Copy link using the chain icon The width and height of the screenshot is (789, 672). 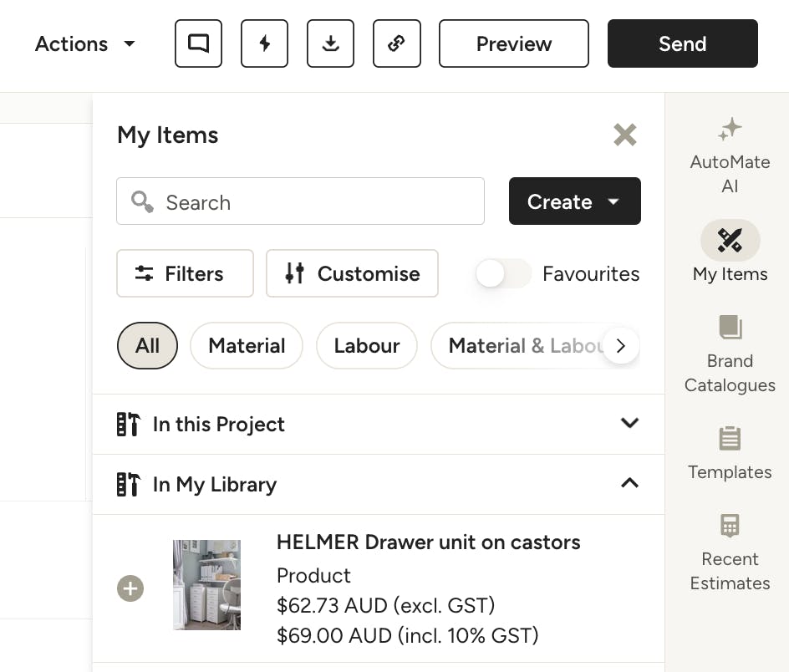click(x=397, y=43)
